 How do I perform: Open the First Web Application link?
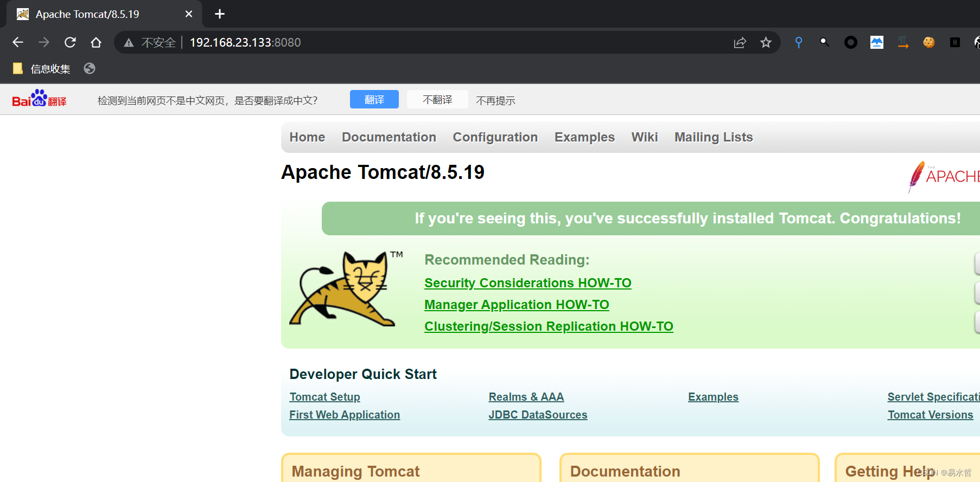point(345,415)
